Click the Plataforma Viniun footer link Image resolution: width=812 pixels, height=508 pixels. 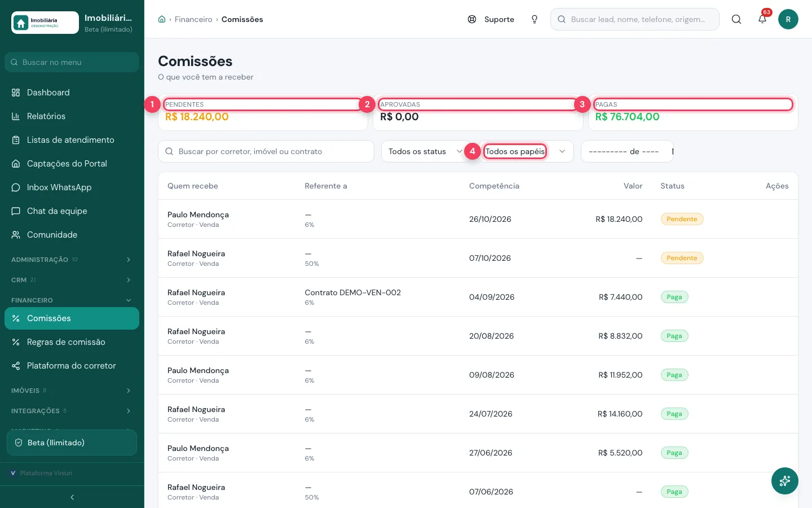tap(46, 473)
